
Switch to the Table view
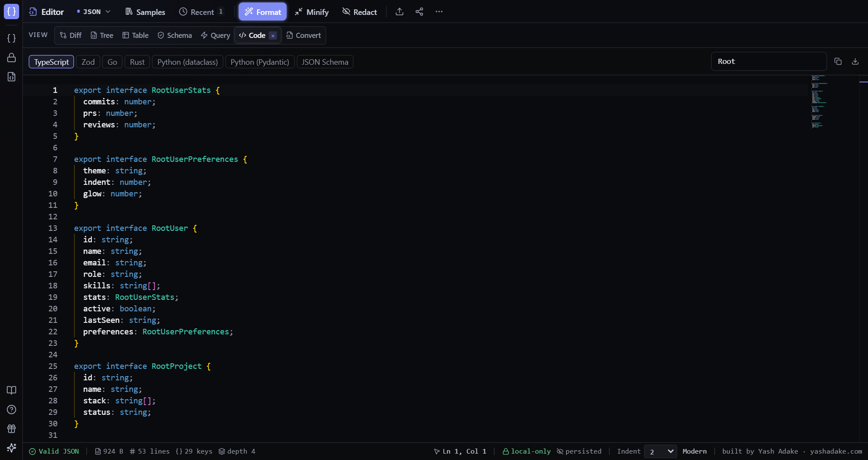click(135, 35)
